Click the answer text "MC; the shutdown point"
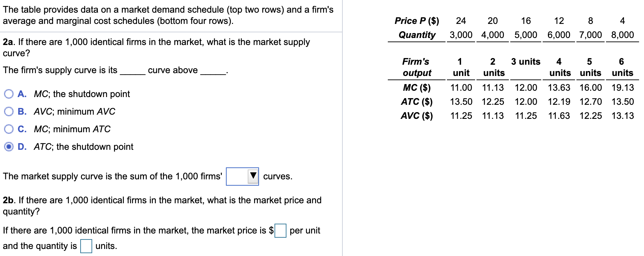This screenshot has width=644, height=256. coord(82,94)
